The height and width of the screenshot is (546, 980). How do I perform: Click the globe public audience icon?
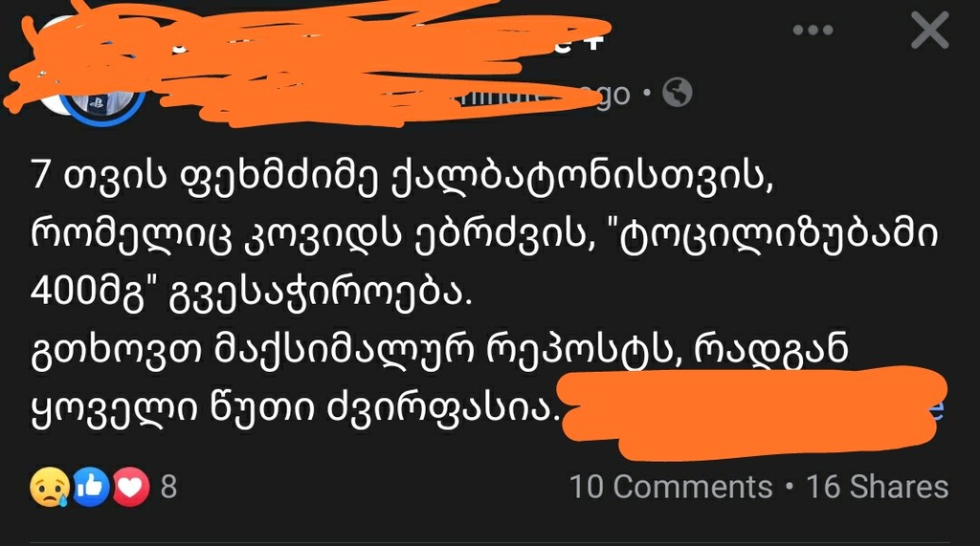click(x=678, y=93)
